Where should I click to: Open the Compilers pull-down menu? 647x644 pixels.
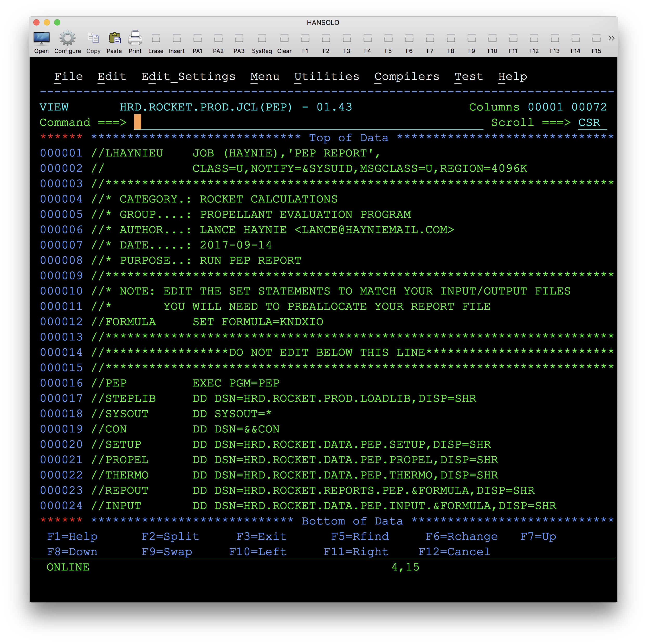pyautogui.click(x=406, y=77)
